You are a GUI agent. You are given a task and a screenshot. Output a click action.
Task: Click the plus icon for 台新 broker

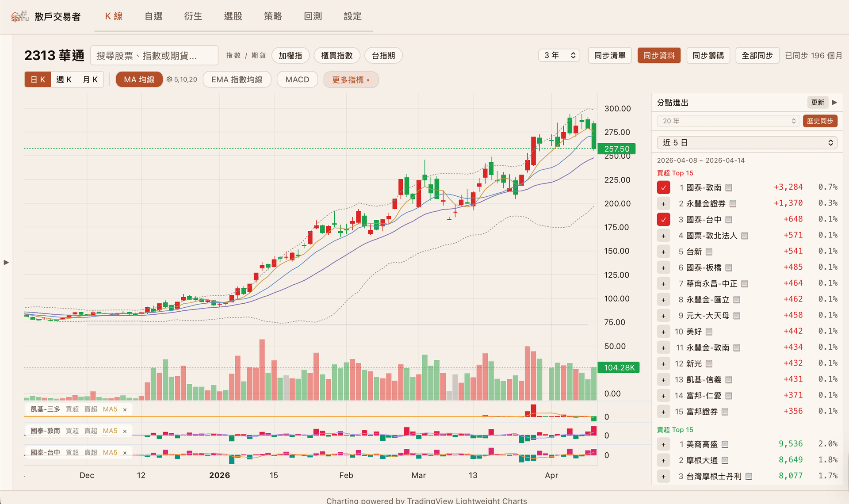pyautogui.click(x=663, y=252)
